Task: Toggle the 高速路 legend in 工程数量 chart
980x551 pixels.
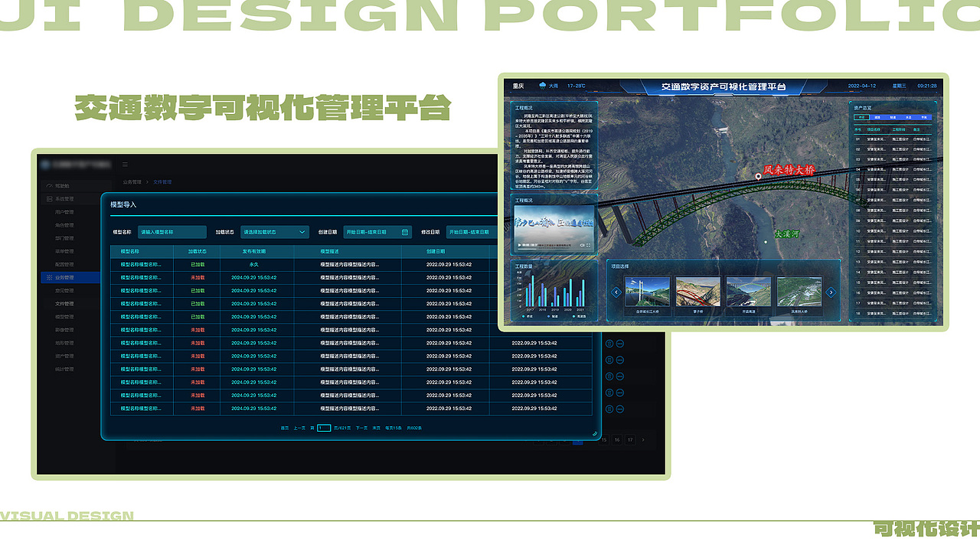Action: click(x=580, y=316)
